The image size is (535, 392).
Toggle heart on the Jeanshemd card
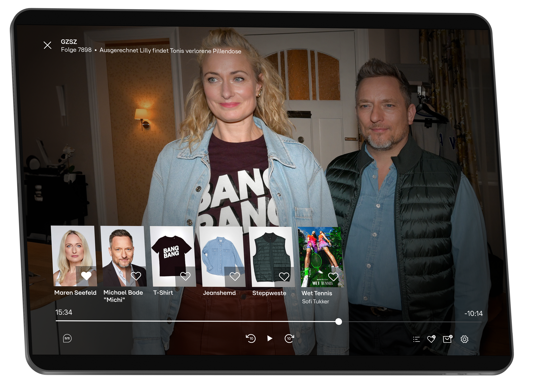coord(235,276)
